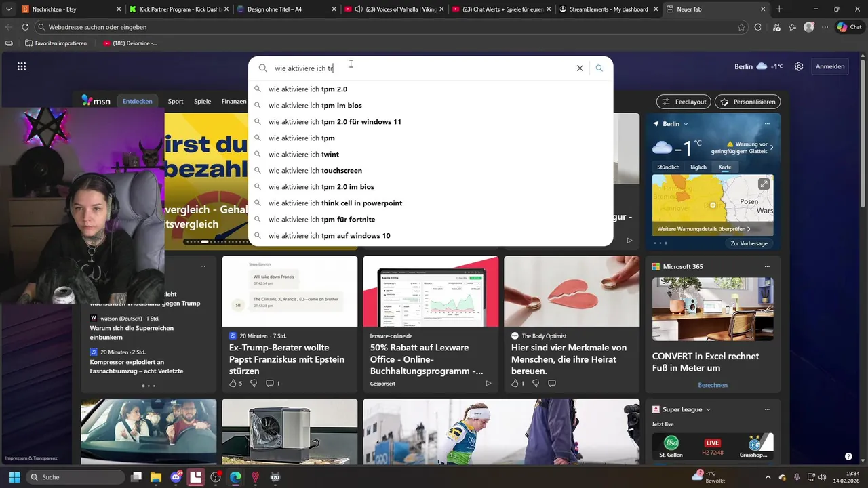Open the Deloraine YouTube bookmark
The height and width of the screenshot is (488, 868).
tap(130, 43)
